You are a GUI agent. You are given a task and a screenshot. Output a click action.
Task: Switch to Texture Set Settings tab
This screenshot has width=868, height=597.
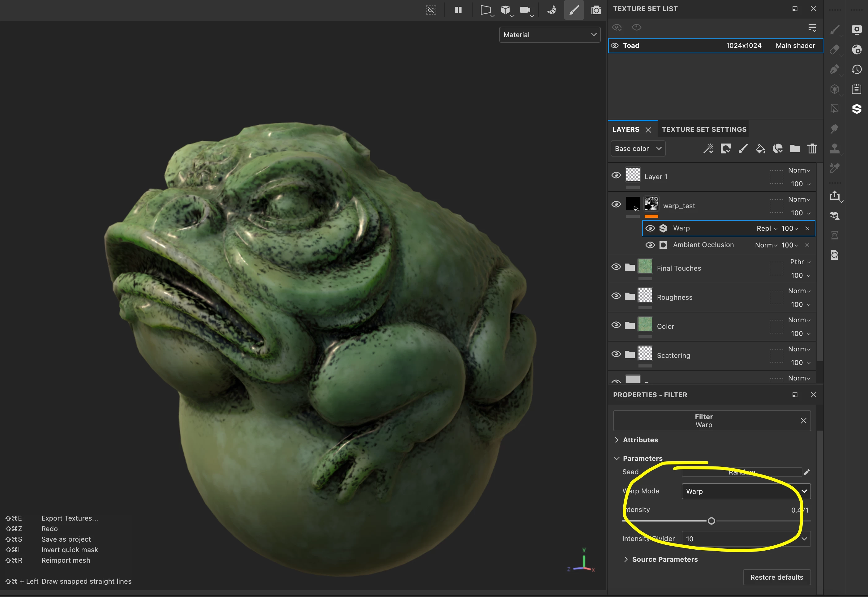[703, 129]
